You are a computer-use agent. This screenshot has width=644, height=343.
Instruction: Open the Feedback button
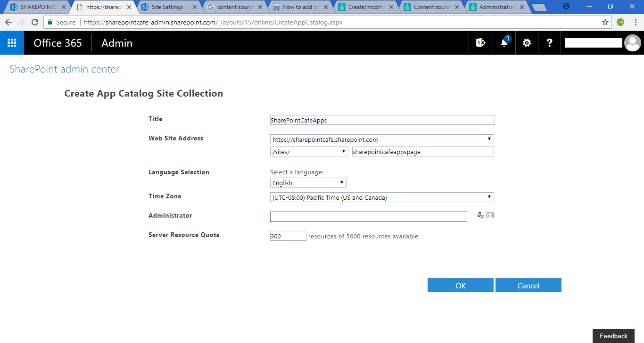(x=613, y=336)
